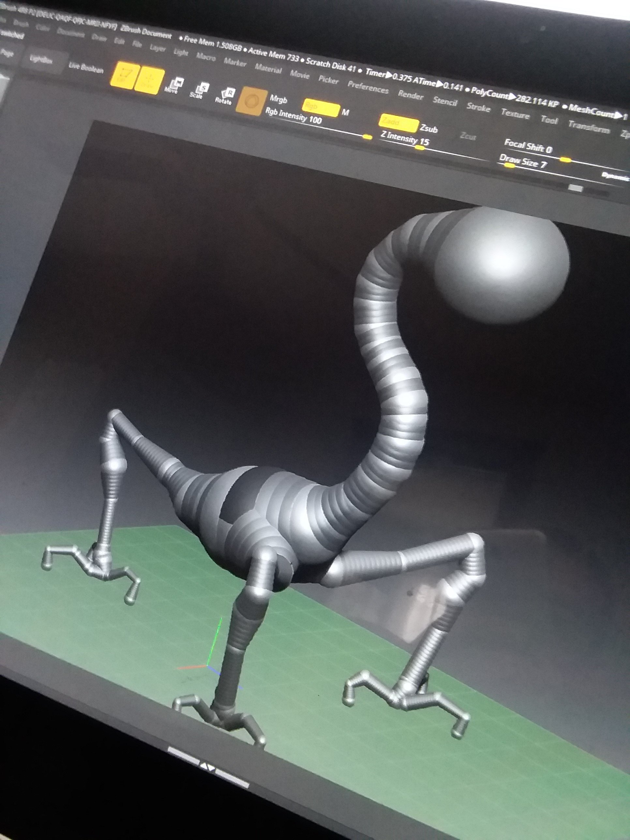Image resolution: width=630 pixels, height=840 pixels.
Task: Open the File menu
Action: 137,44
